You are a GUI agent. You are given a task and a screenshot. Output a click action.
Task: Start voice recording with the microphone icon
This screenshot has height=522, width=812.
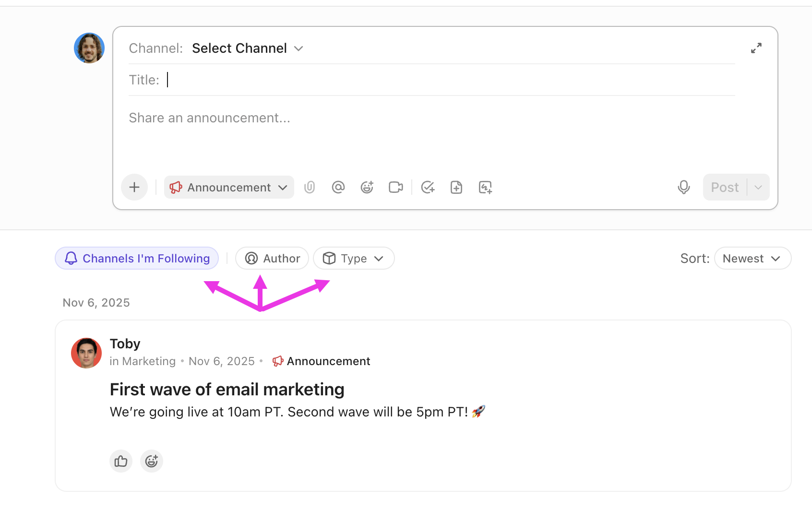click(684, 187)
